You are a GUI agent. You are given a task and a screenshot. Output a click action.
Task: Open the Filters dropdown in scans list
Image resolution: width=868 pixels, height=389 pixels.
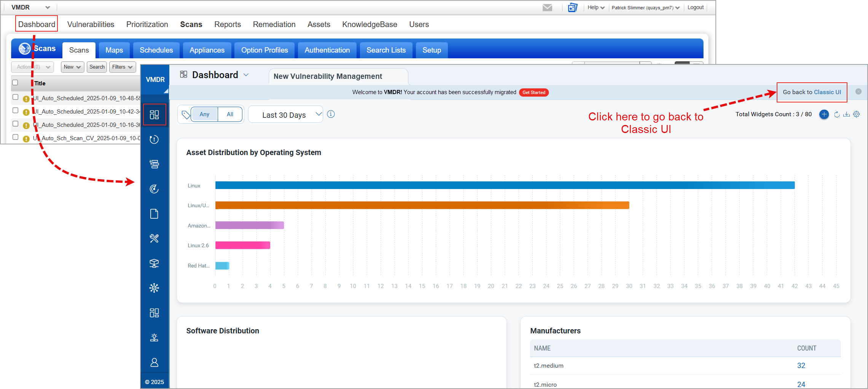coord(122,67)
